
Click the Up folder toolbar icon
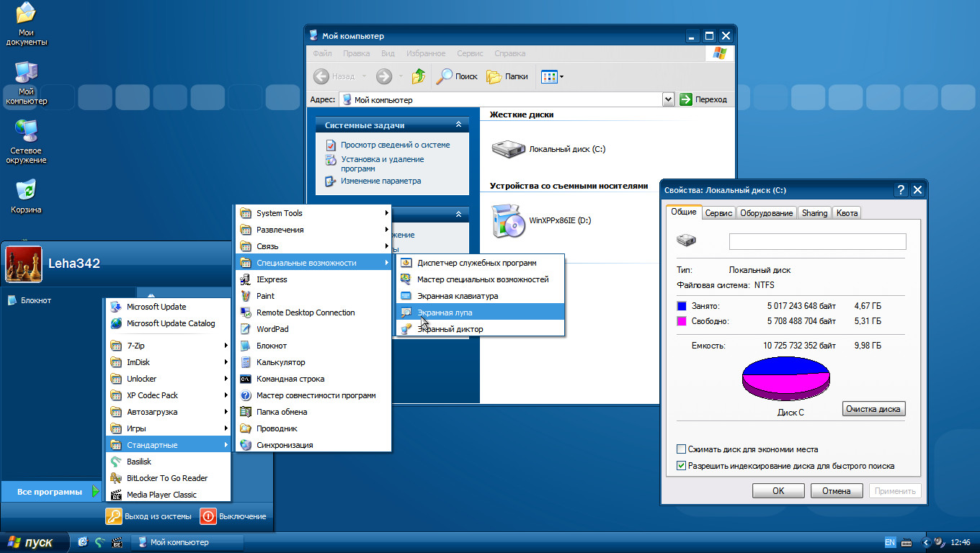(419, 76)
